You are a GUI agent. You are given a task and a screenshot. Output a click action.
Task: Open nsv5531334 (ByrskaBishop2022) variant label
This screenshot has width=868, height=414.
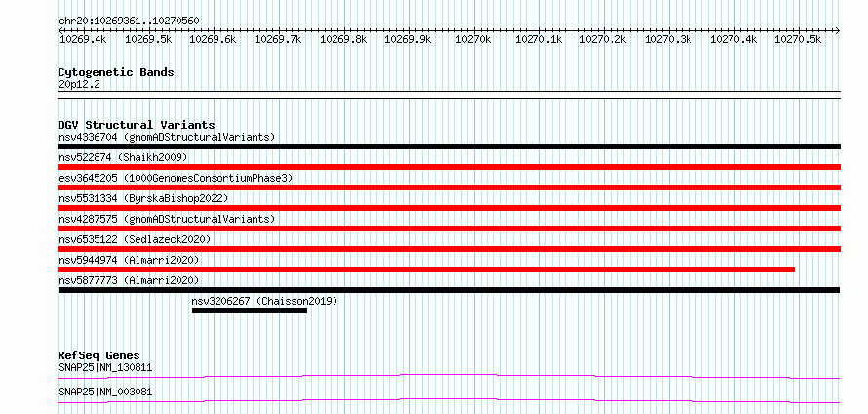[142, 198]
